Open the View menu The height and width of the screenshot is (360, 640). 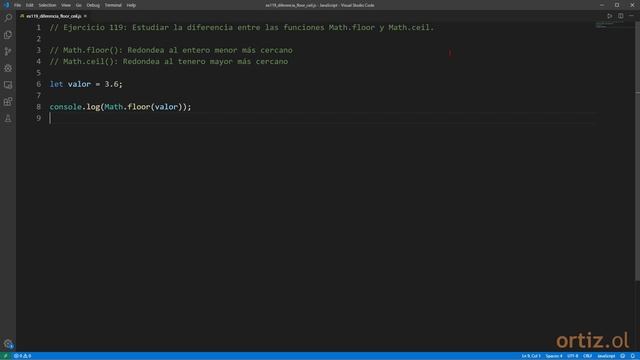pos(66,5)
